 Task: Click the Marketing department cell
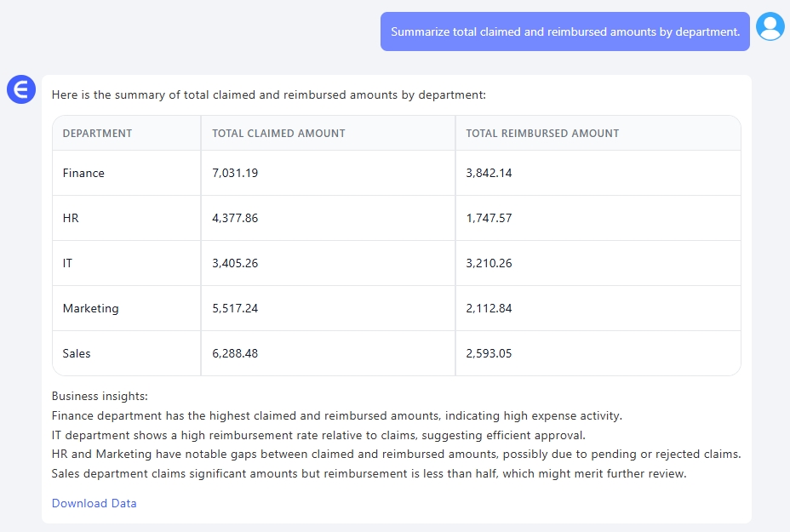pos(90,308)
